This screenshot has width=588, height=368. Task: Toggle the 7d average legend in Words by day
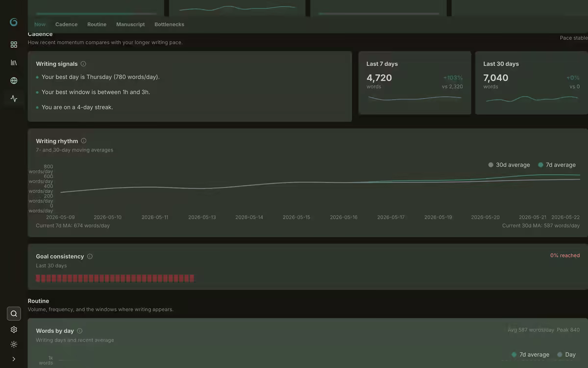click(x=530, y=354)
